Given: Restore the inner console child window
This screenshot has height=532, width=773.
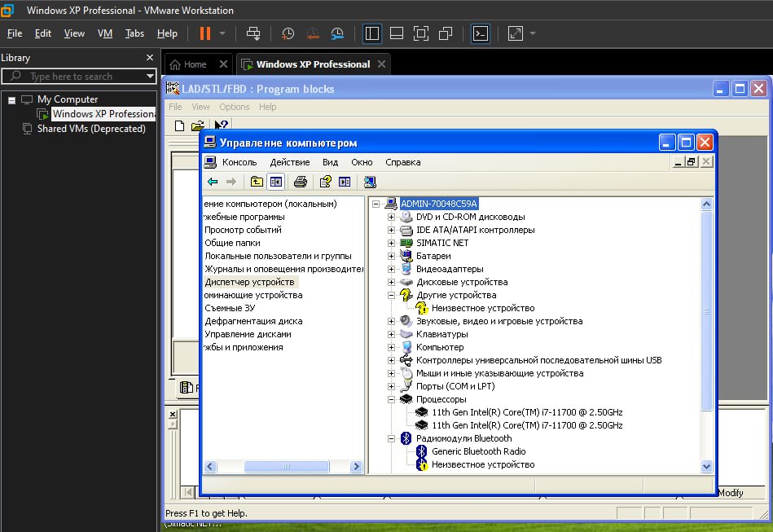Looking at the screenshot, I should coord(692,162).
